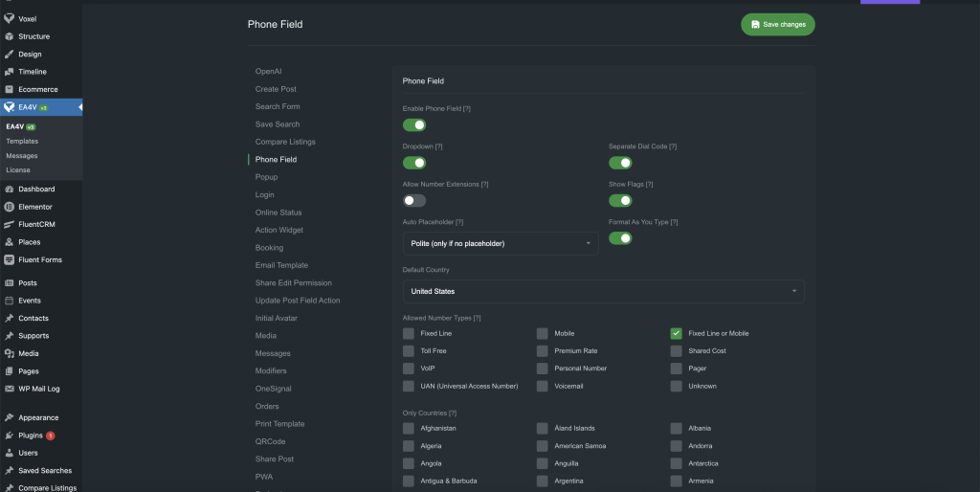The image size is (980, 492).
Task: Click the Voxel icon in sidebar
Action: pyautogui.click(x=9, y=19)
